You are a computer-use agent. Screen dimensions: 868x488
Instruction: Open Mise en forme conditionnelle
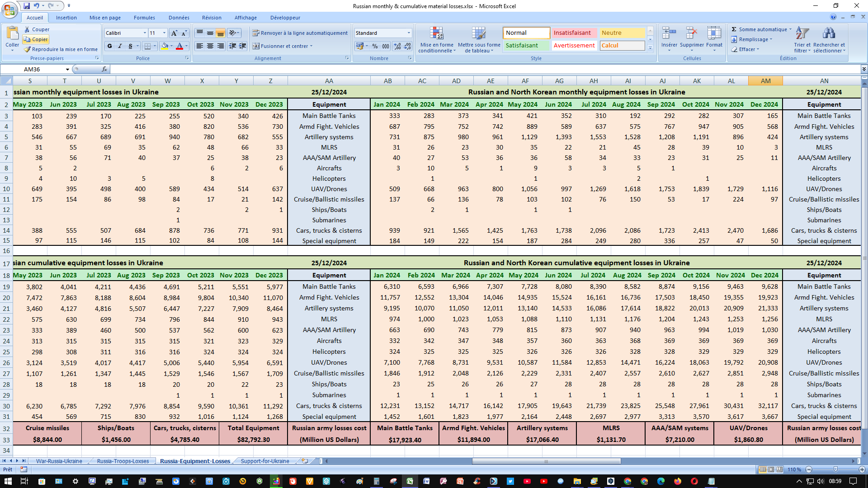point(437,40)
